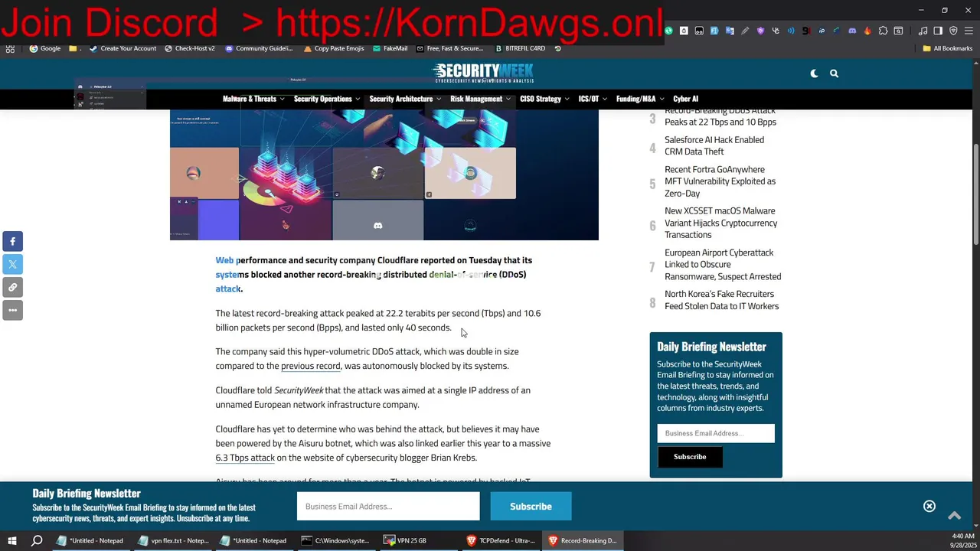Open the browser VPN shield icon
The height and width of the screenshot is (551, 980).
[953, 31]
